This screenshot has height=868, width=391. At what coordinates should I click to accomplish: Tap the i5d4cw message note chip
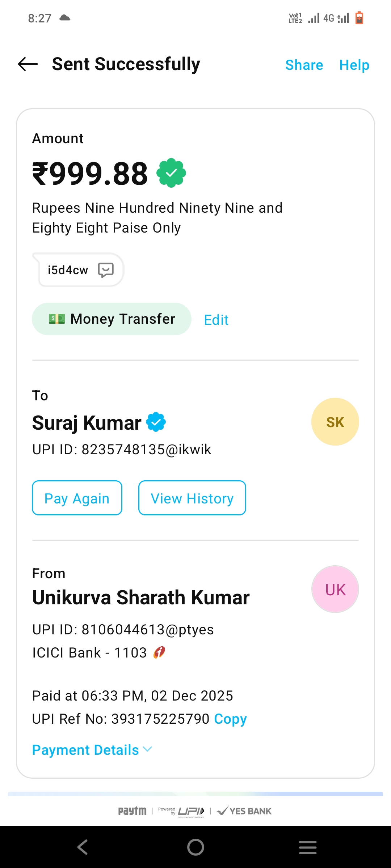click(68, 270)
